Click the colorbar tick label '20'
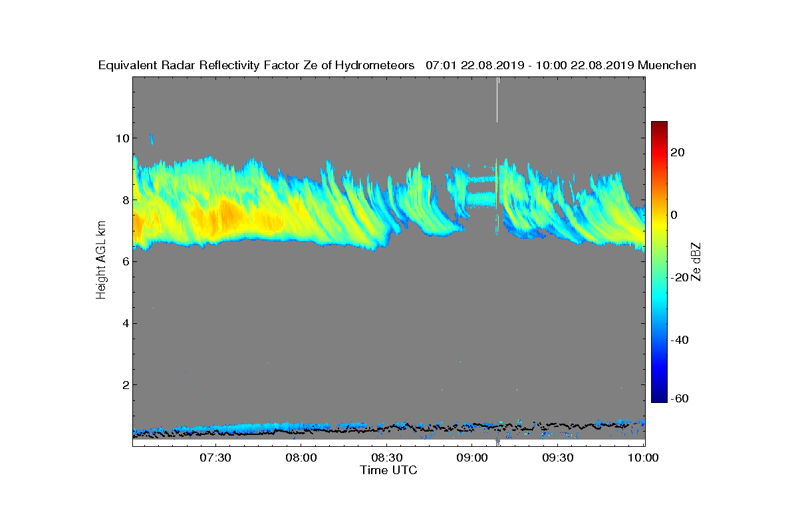 (x=679, y=152)
